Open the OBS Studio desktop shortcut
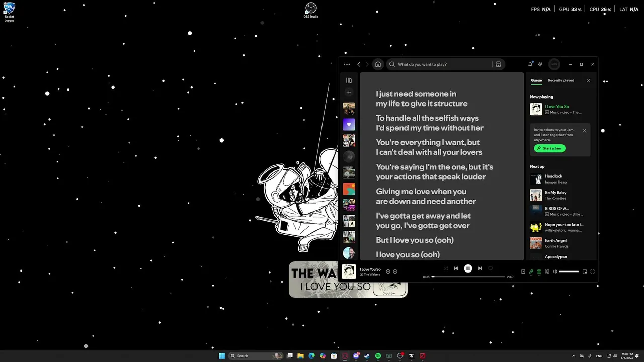The height and width of the screenshot is (362, 644). (311, 10)
